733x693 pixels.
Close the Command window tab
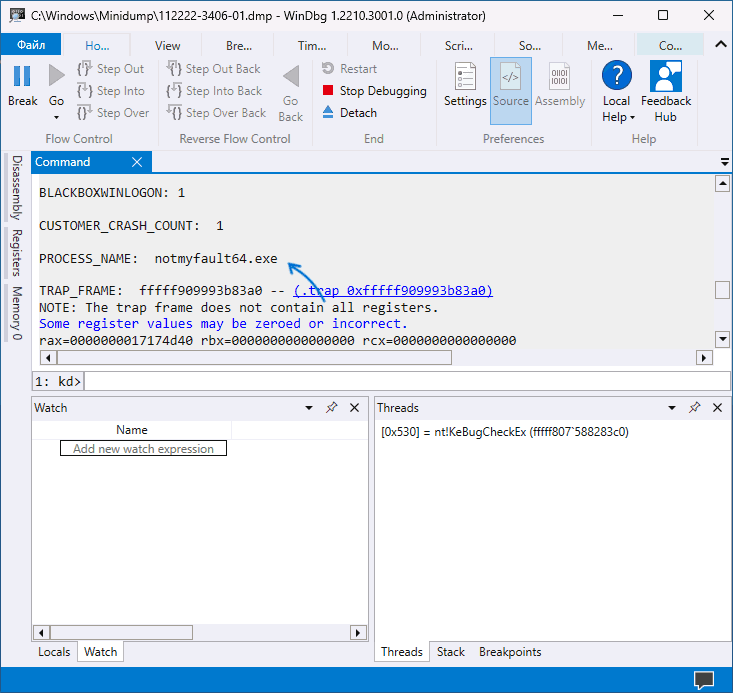click(x=137, y=162)
